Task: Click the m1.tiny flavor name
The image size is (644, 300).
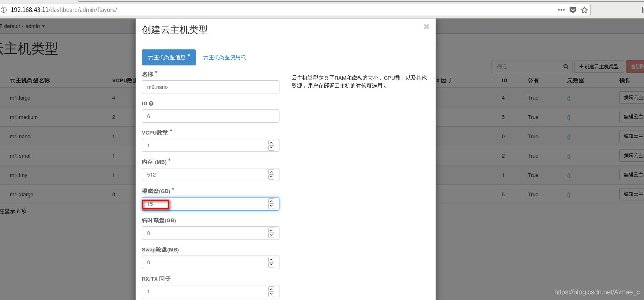Action: click(x=18, y=175)
